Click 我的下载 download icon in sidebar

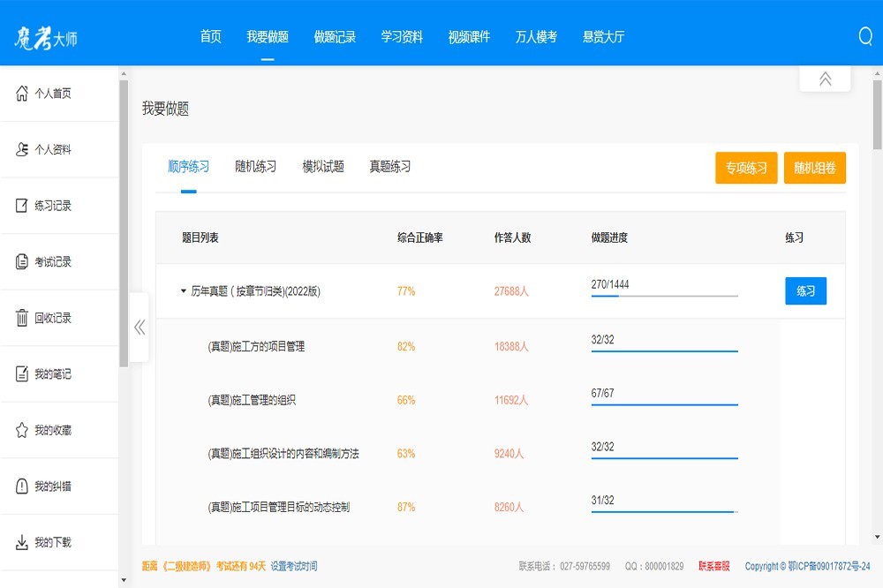click(22, 542)
